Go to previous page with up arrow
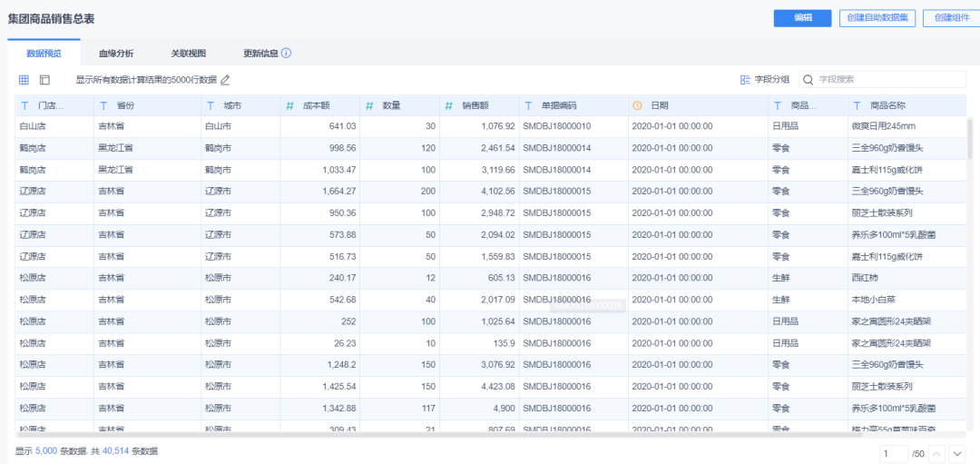The width and height of the screenshot is (980, 464). (936, 453)
